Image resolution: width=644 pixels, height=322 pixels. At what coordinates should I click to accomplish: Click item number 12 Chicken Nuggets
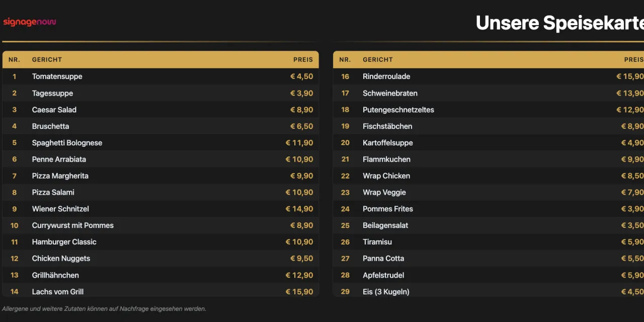(160, 259)
